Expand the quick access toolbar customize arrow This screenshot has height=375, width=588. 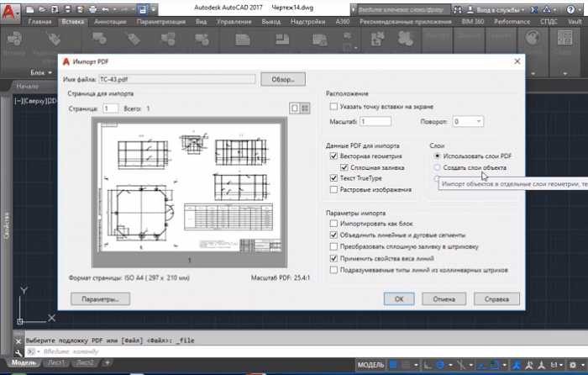154,10
